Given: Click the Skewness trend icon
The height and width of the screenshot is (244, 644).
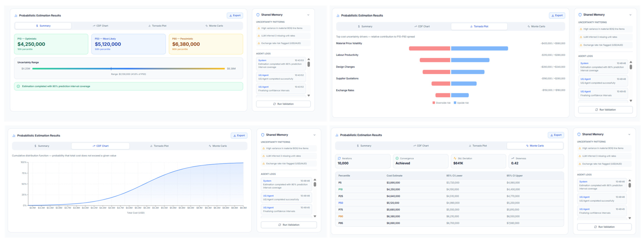Looking at the screenshot, I should click(513, 159).
